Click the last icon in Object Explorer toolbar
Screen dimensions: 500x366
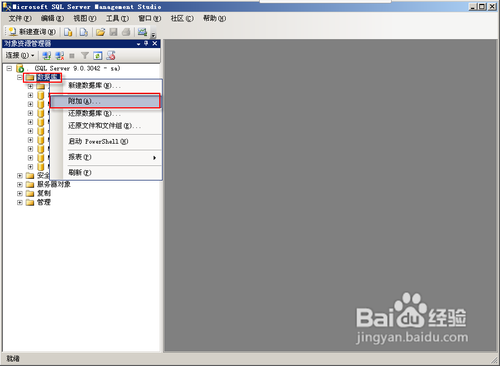tap(111, 56)
